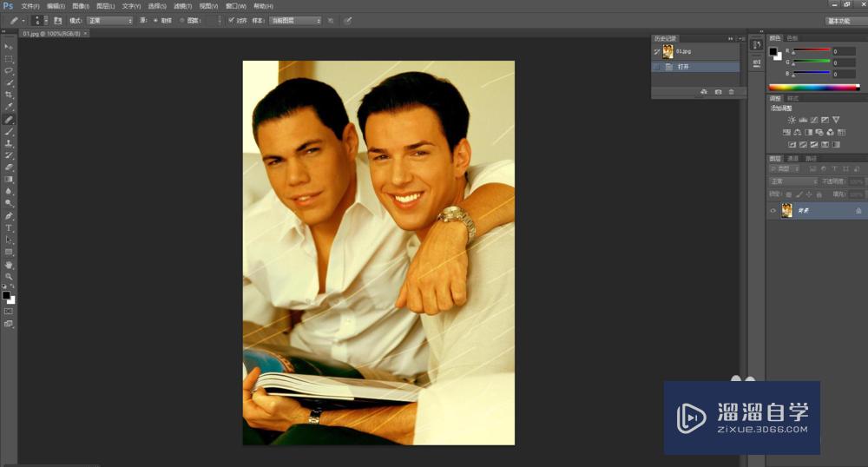Select the Crop tool
The image size is (868, 467).
click(x=9, y=95)
